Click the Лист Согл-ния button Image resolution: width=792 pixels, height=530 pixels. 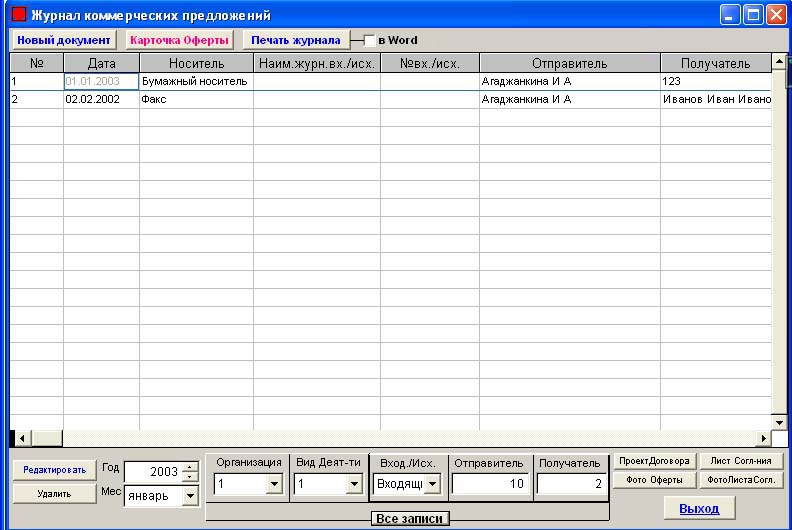click(x=741, y=461)
